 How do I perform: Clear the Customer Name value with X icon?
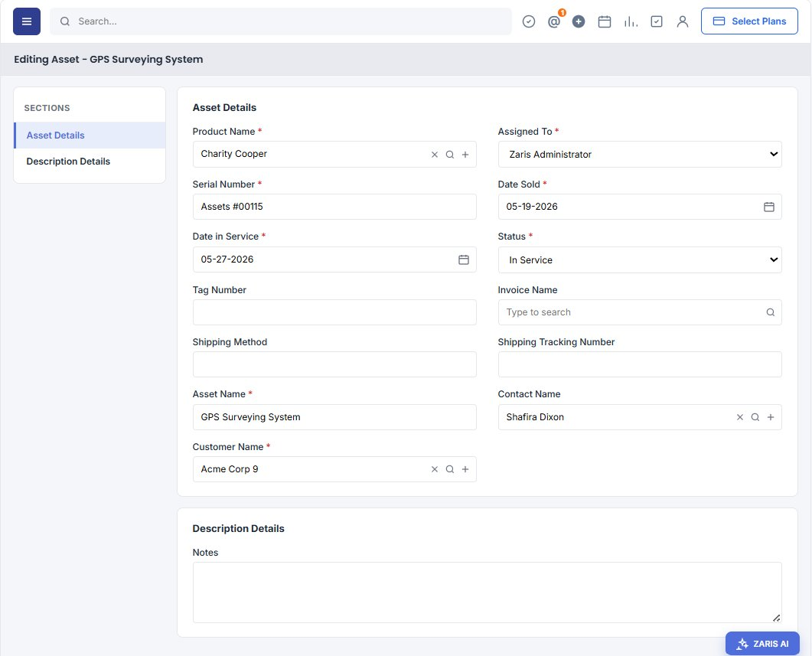435,469
